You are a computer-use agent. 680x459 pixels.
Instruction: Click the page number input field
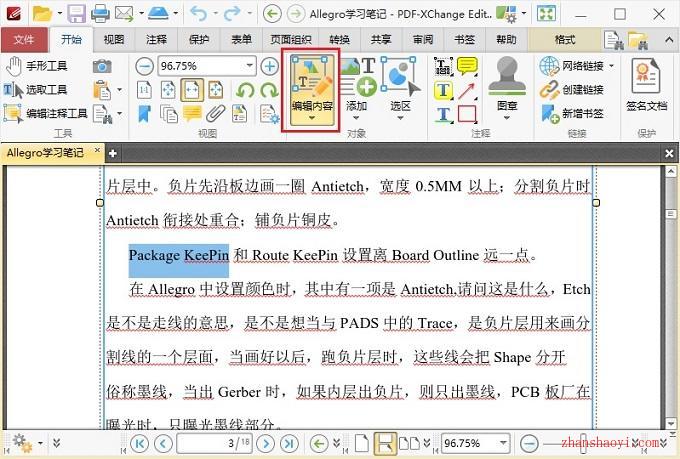(x=215, y=443)
